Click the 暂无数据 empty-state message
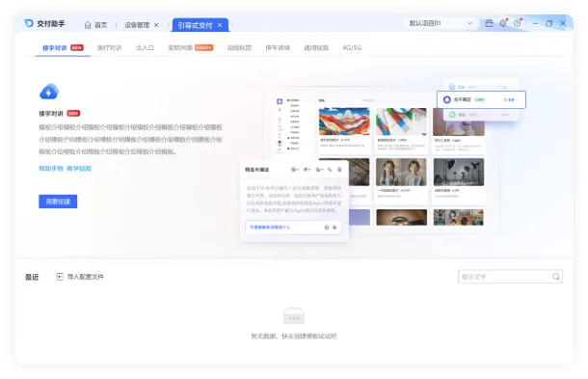 coord(294,337)
